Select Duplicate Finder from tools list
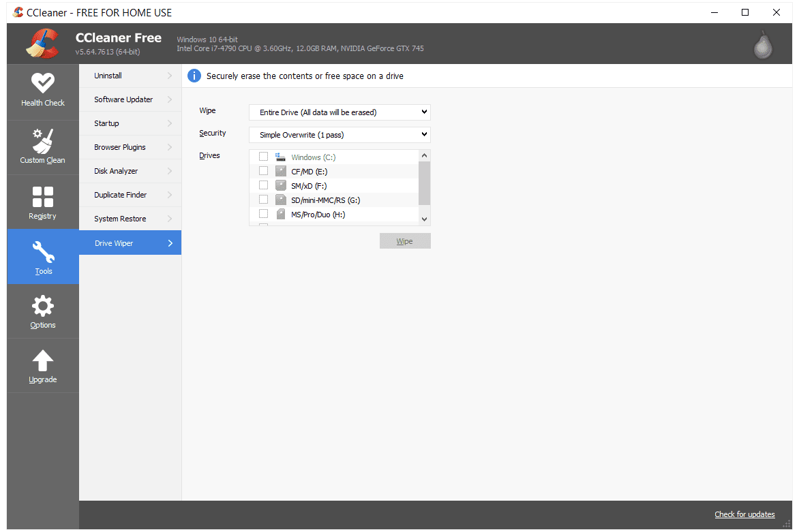 130,195
